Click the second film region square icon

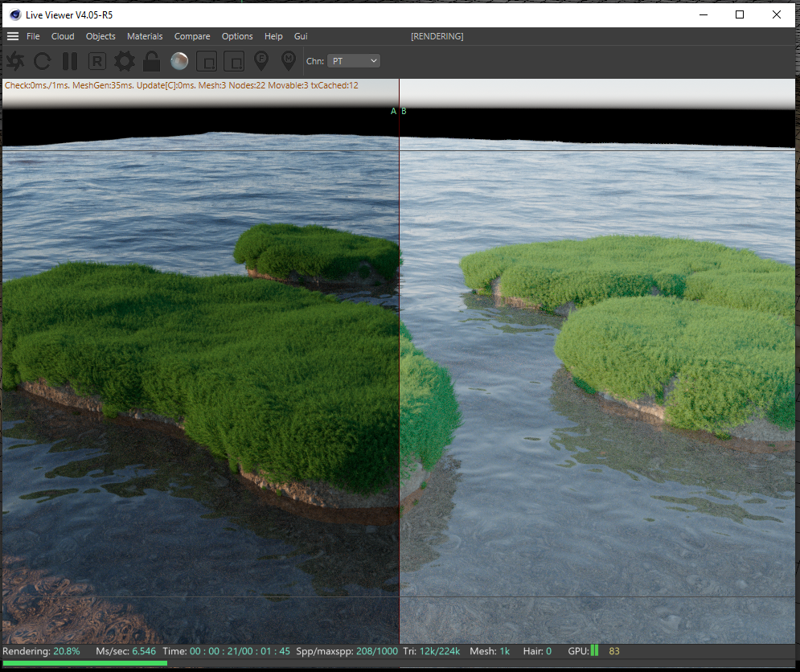234,61
